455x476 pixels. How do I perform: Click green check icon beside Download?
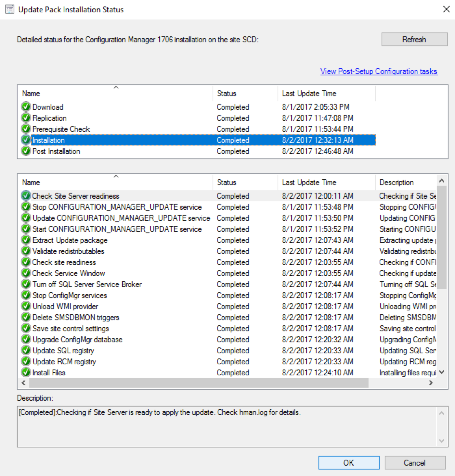pos(26,107)
